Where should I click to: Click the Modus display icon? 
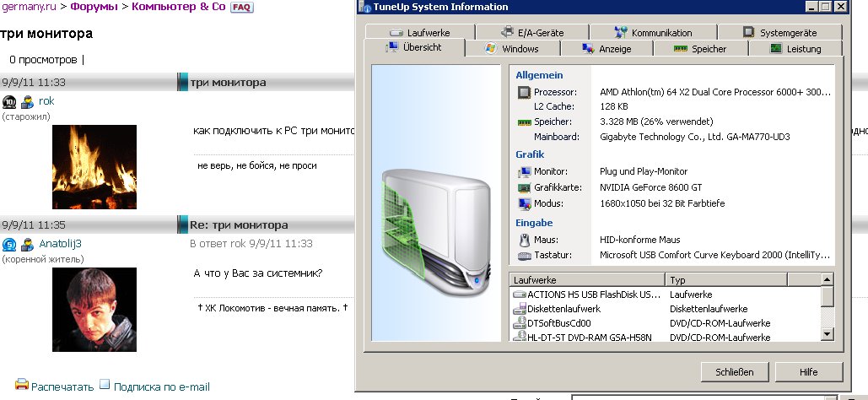524,203
